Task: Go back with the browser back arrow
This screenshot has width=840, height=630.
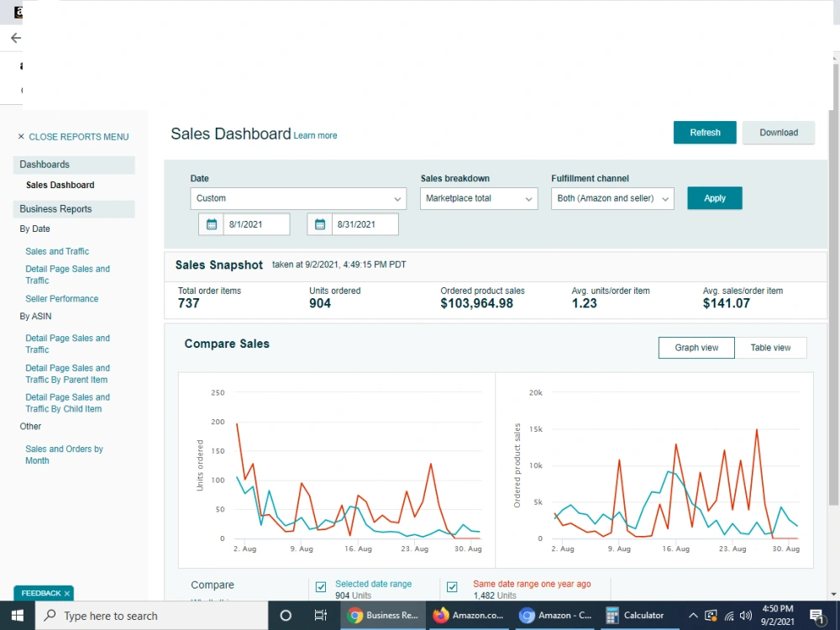Action: (16, 38)
